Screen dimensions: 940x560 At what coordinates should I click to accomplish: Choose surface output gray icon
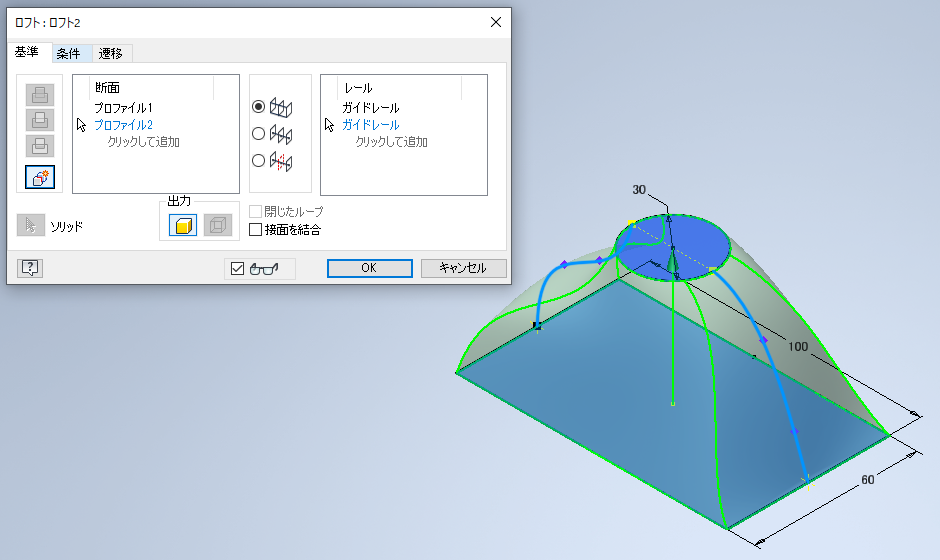[218, 225]
